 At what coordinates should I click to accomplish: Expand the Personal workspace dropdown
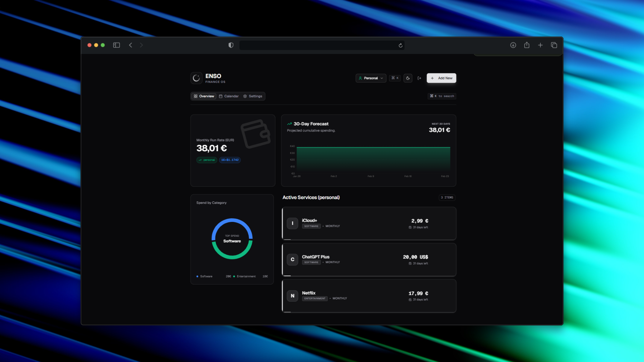point(371,78)
